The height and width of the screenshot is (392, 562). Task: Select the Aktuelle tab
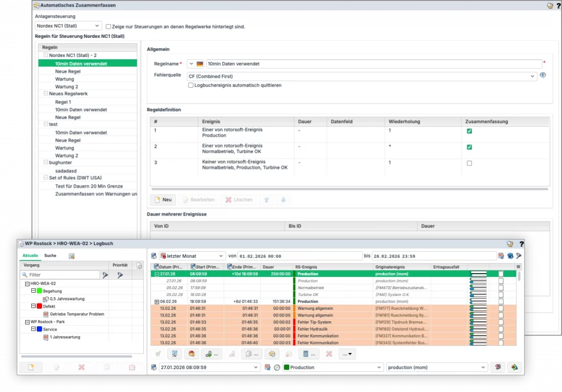click(30, 256)
